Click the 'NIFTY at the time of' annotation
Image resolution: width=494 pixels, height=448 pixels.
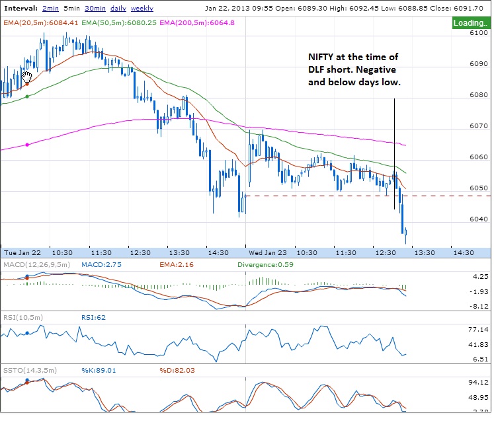click(353, 57)
